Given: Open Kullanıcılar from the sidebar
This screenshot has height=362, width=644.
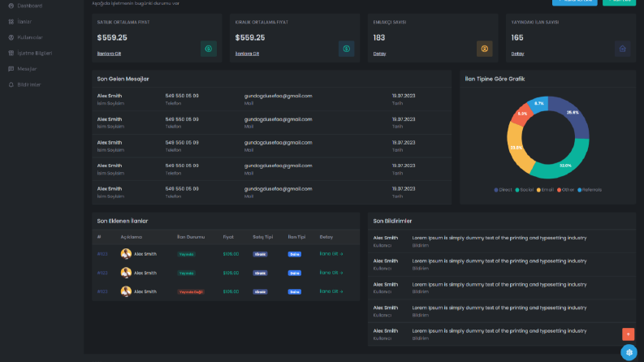Looking at the screenshot, I should [25, 37].
